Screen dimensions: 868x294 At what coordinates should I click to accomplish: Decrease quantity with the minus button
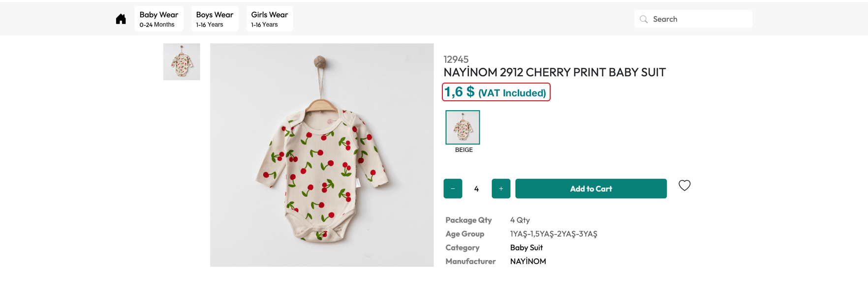click(x=453, y=189)
